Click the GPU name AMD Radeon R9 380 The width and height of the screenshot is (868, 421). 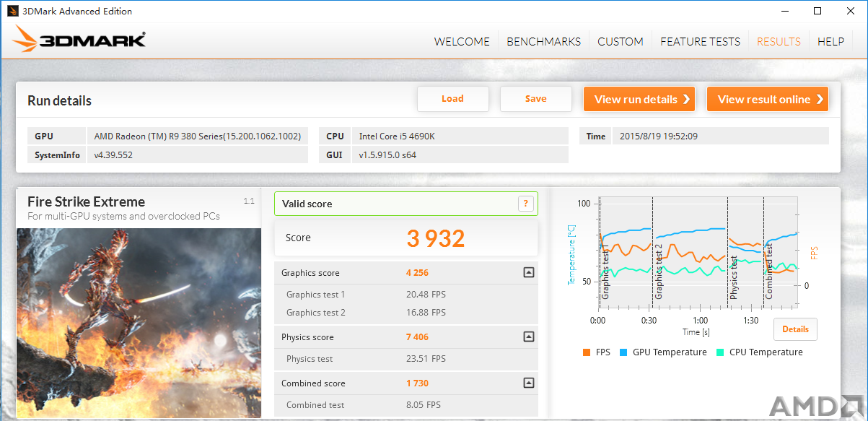pos(197,136)
